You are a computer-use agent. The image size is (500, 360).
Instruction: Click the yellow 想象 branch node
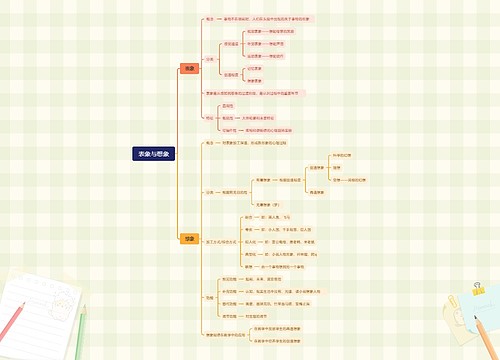click(x=189, y=239)
